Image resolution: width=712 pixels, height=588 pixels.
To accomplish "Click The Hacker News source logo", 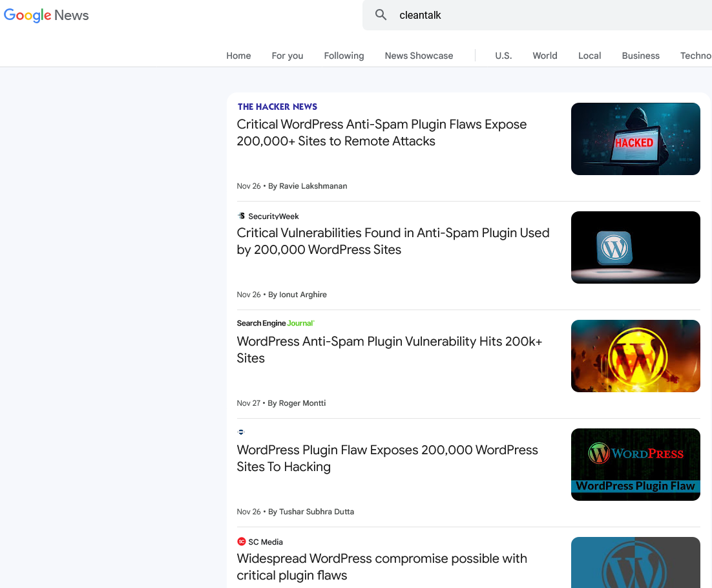I will (x=277, y=107).
